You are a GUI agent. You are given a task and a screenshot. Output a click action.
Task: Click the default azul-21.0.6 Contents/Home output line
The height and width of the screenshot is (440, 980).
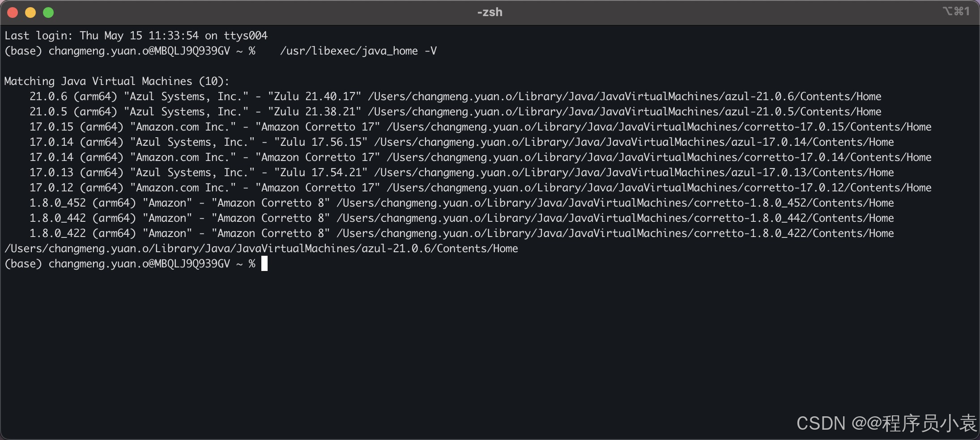click(261, 249)
